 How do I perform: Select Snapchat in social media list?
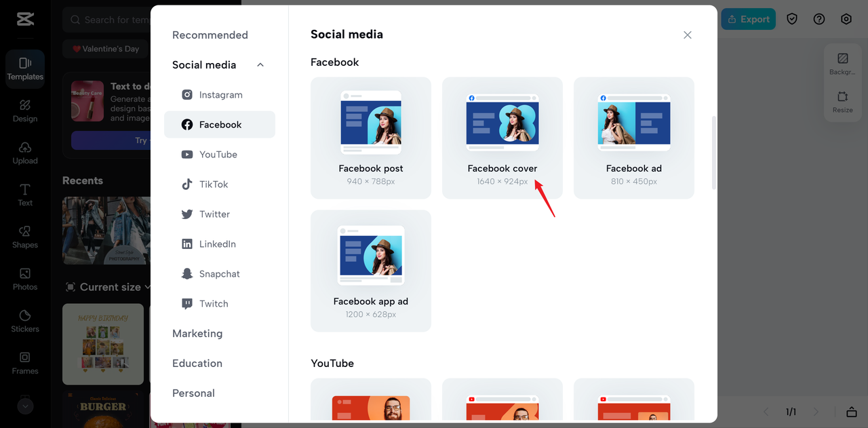click(x=220, y=274)
